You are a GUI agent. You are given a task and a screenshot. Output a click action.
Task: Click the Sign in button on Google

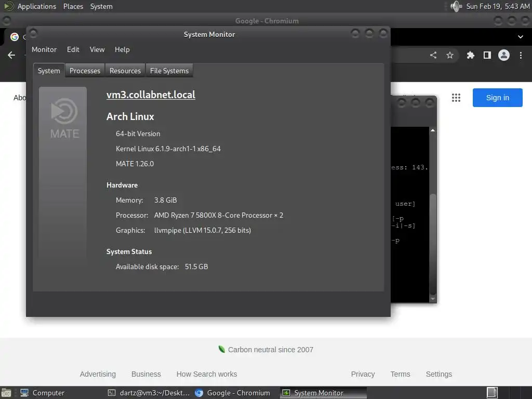[497, 98]
